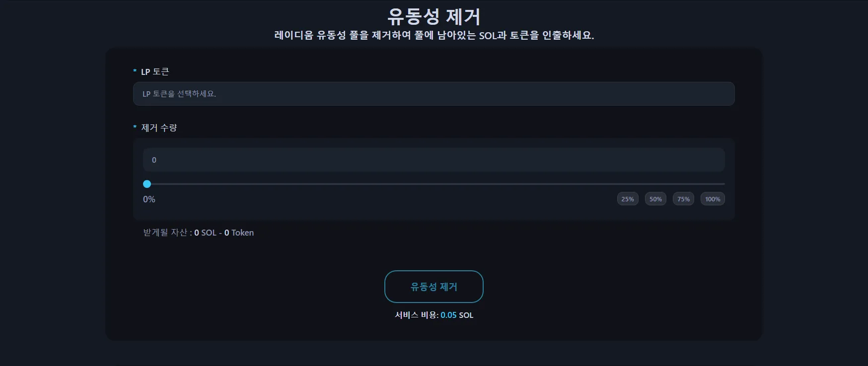This screenshot has width=868, height=366.
Task: Click the 제거 수량 amount input field
Action: point(434,160)
